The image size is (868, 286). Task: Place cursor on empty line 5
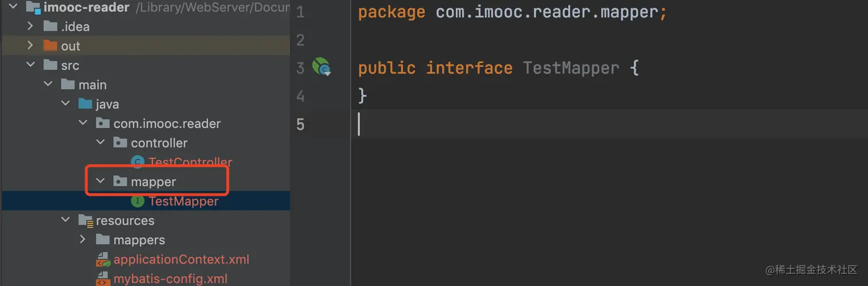click(609, 124)
